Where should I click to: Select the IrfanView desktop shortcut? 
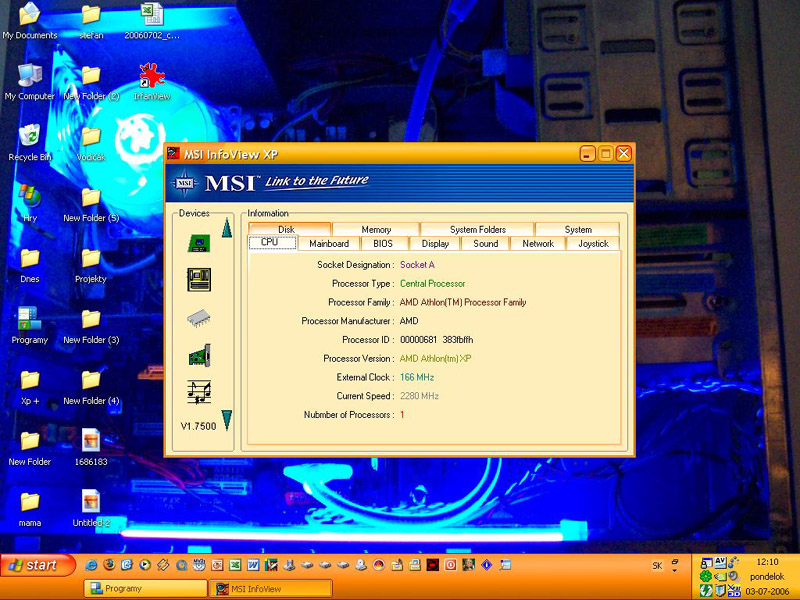click(x=152, y=82)
